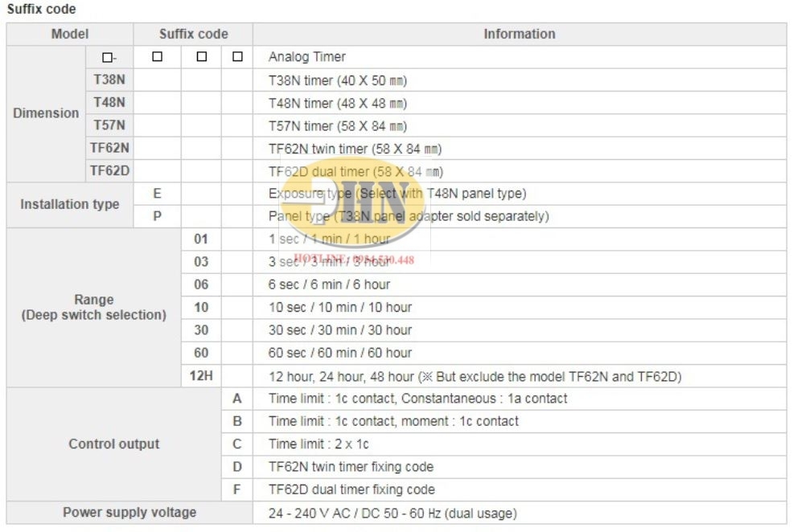
Task: Select the "P" panel type code cell
Action: pos(158,216)
